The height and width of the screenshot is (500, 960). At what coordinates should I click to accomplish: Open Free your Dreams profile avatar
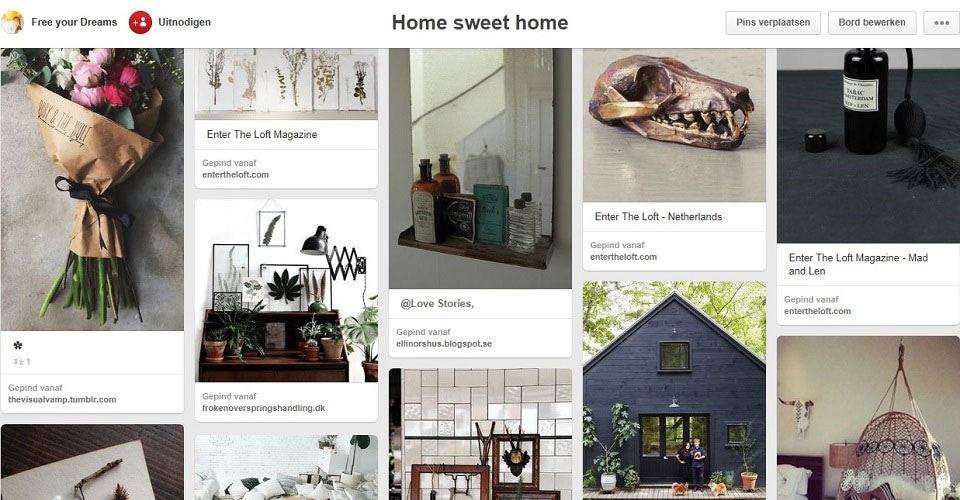click(12, 23)
